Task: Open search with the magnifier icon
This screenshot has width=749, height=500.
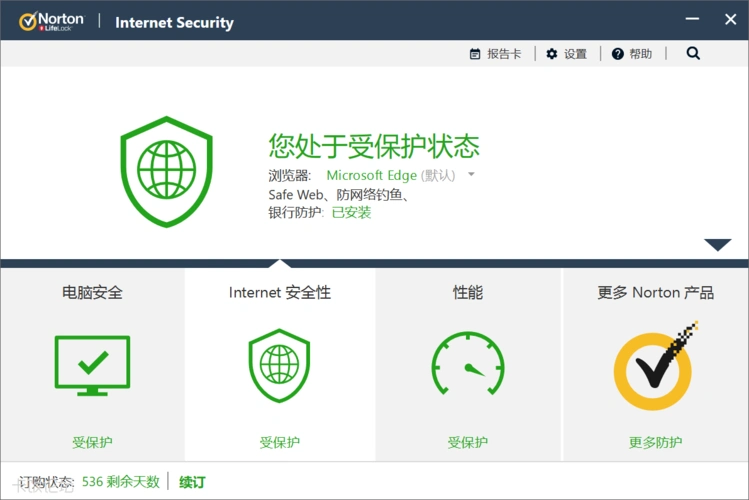Action: click(x=693, y=53)
